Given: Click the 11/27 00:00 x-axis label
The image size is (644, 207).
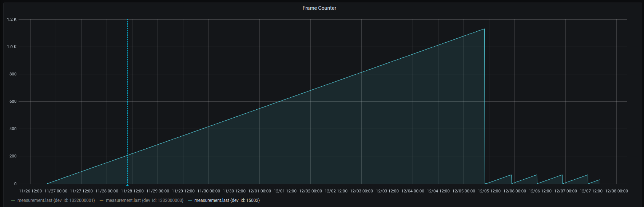Looking at the screenshot, I should click(x=56, y=191).
